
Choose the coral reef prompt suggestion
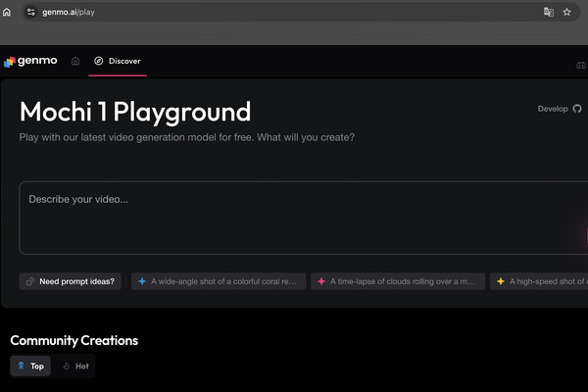coord(218,281)
